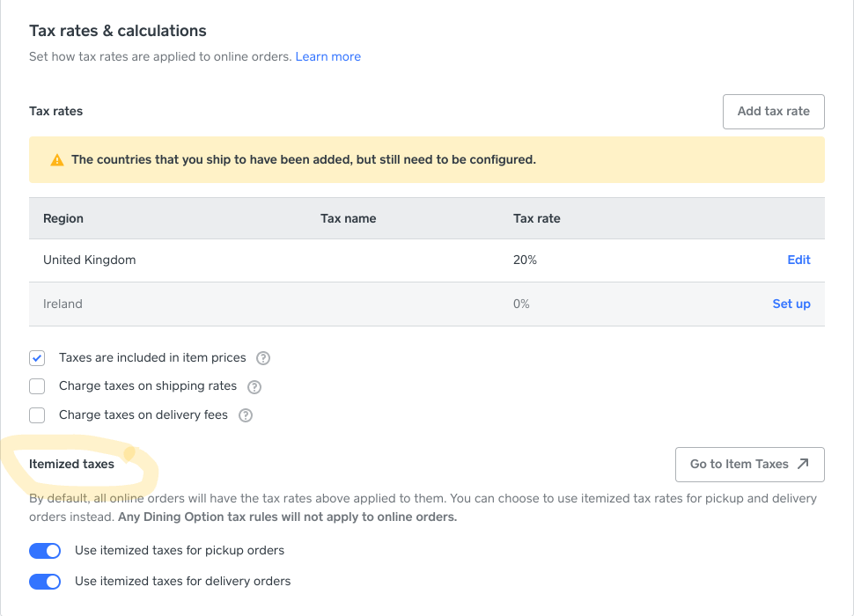Image resolution: width=861 pixels, height=616 pixels.
Task: Click the Tax rate column header
Action: [536, 218]
